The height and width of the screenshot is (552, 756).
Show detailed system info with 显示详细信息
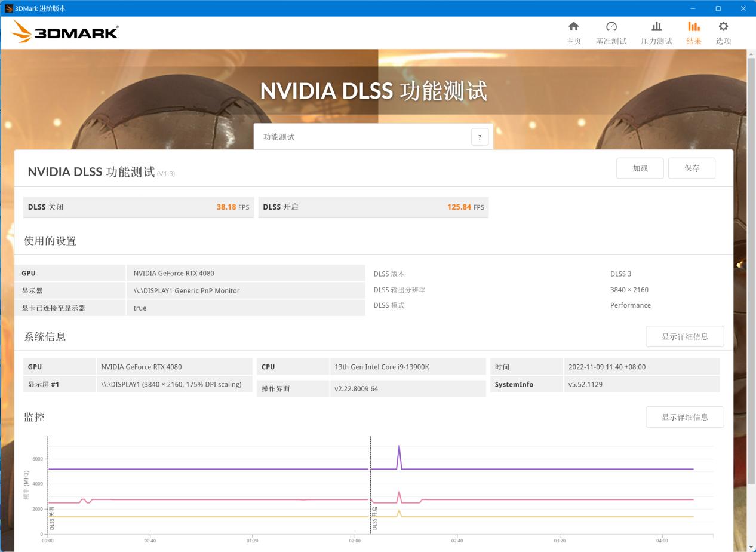pyautogui.click(x=684, y=336)
